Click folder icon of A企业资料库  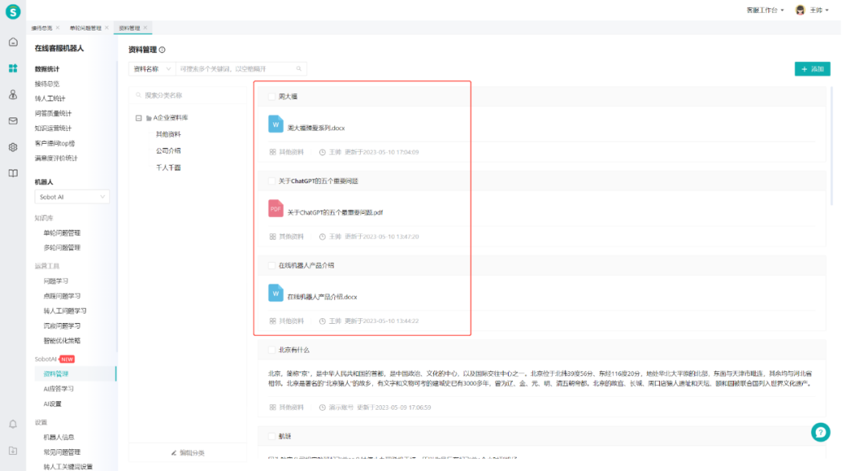point(149,118)
